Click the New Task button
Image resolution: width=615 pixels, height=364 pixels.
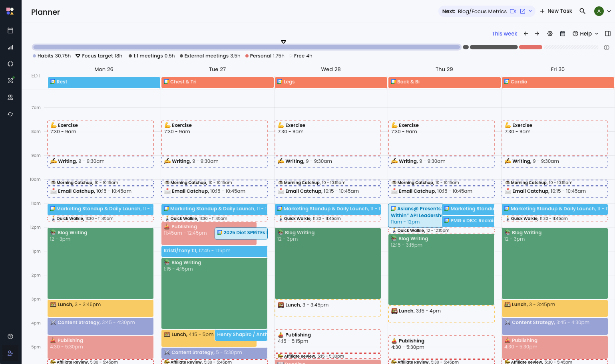pyautogui.click(x=556, y=11)
